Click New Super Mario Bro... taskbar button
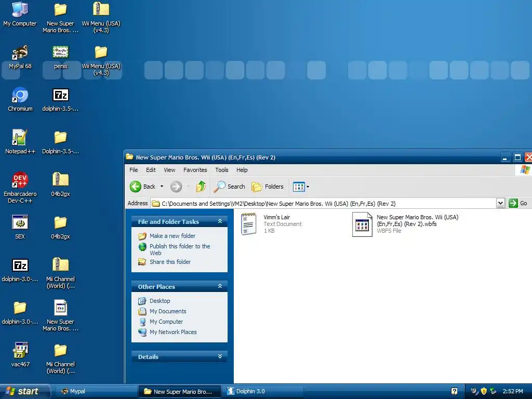Image resolution: width=532 pixels, height=399 pixels. point(179,391)
